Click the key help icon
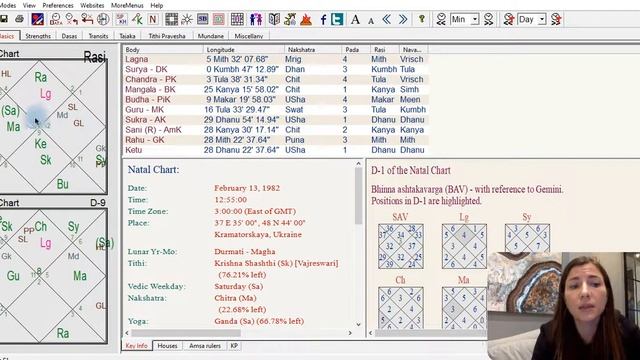The width and height of the screenshot is (640, 360). click(422, 19)
